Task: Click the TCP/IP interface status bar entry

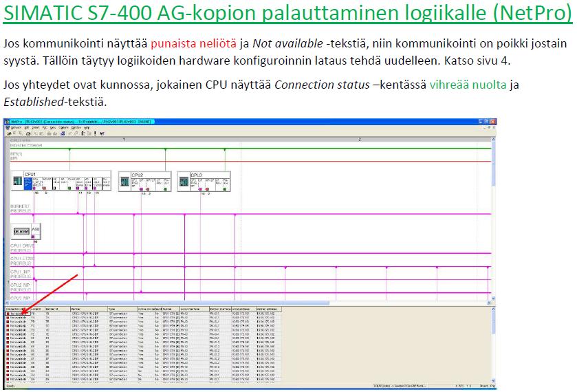Action: 400,386
